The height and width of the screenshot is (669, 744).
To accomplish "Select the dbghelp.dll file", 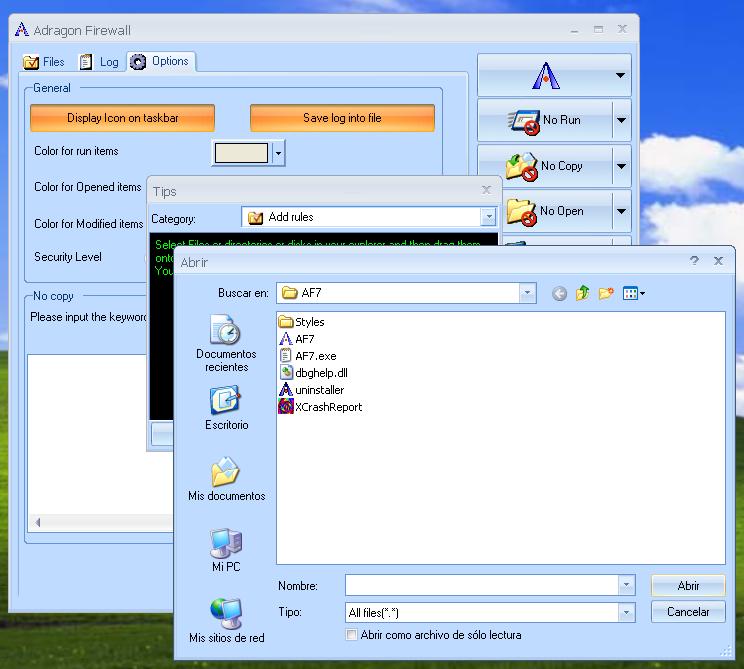I will click(314, 373).
